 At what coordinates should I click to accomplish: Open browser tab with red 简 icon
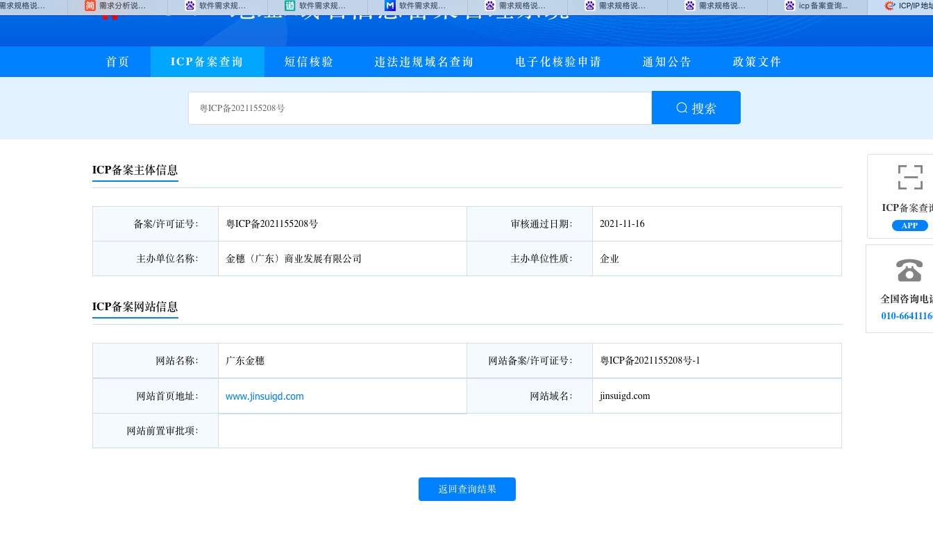coord(117,6)
